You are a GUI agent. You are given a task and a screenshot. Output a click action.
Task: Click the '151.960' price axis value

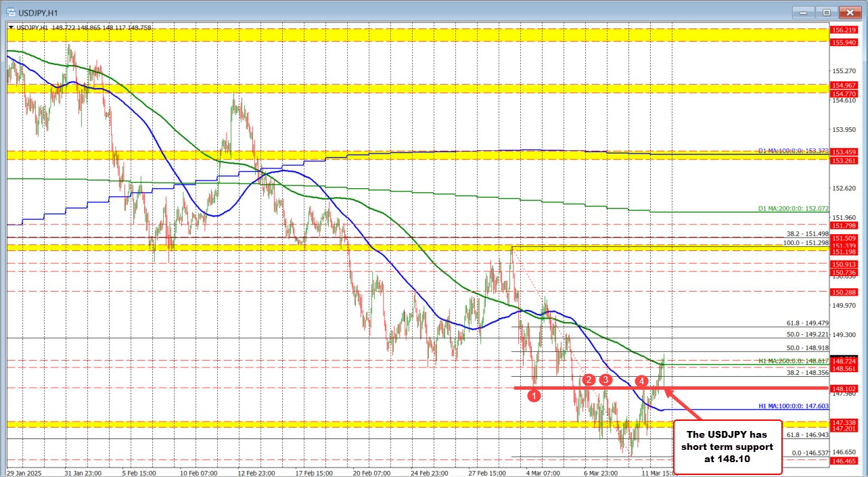843,217
